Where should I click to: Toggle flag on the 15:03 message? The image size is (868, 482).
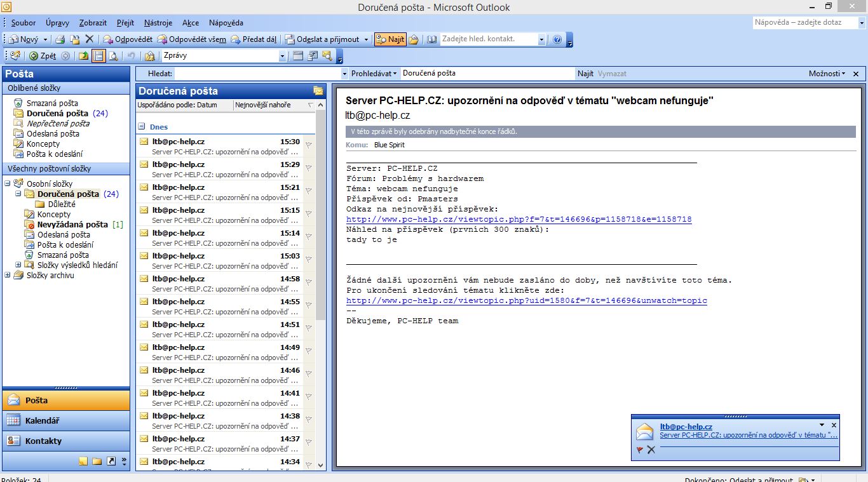pyautogui.click(x=309, y=260)
